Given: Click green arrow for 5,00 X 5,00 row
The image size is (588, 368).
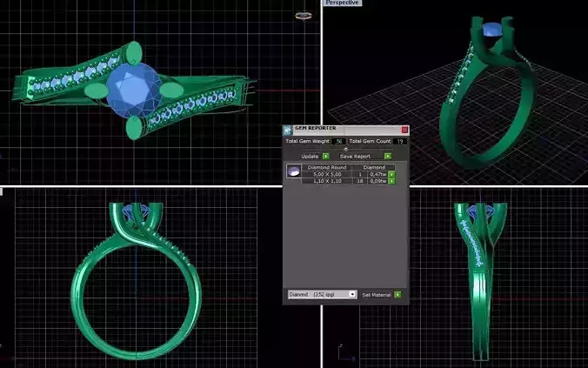Looking at the screenshot, I should (x=392, y=175).
